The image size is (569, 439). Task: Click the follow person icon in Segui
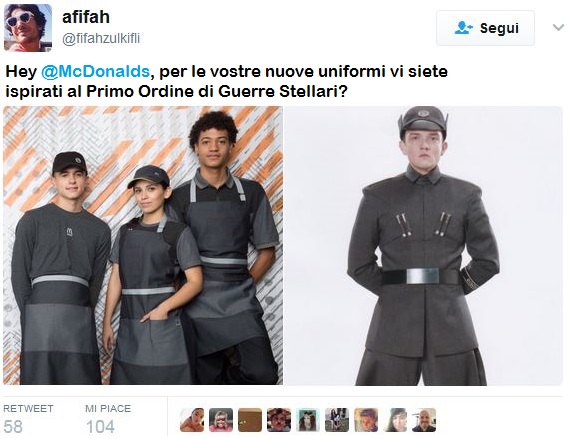[463, 28]
